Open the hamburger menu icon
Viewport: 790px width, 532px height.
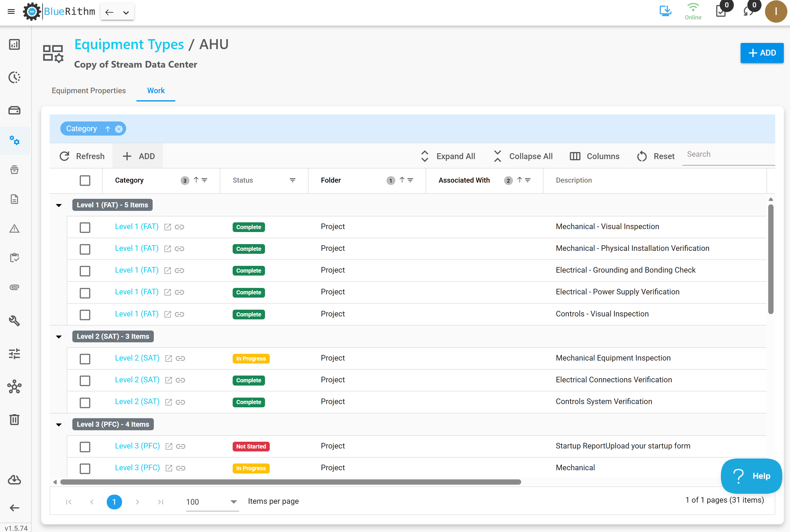[x=11, y=11]
